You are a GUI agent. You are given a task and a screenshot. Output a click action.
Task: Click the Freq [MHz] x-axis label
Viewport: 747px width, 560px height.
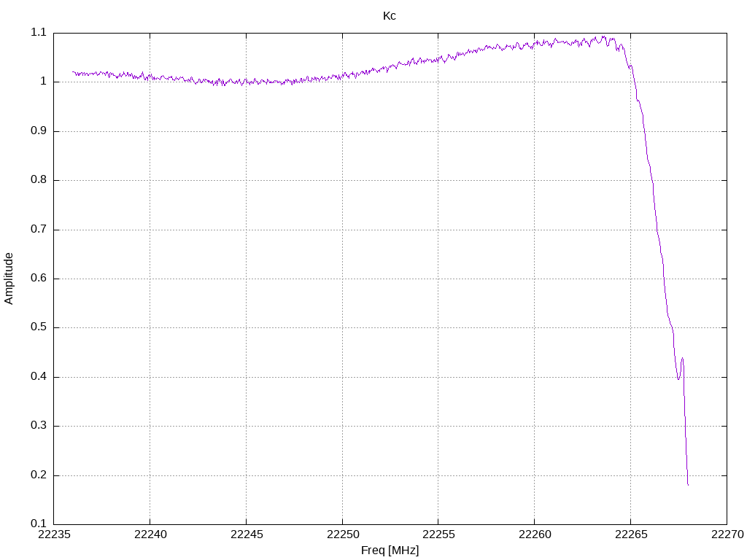click(x=390, y=551)
